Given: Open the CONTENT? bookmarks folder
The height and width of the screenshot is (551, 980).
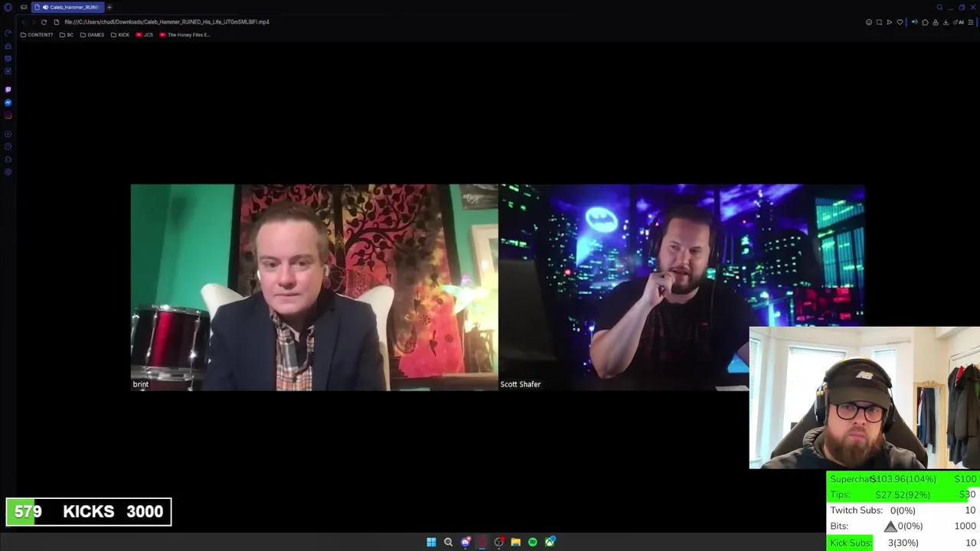Looking at the screenshot, I should tap(37, 34).
